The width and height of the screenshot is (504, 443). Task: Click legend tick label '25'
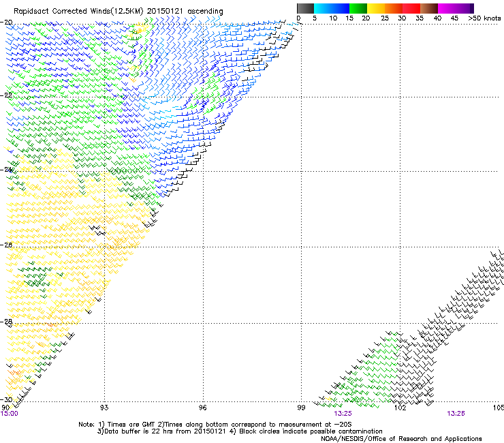[385, 18]
